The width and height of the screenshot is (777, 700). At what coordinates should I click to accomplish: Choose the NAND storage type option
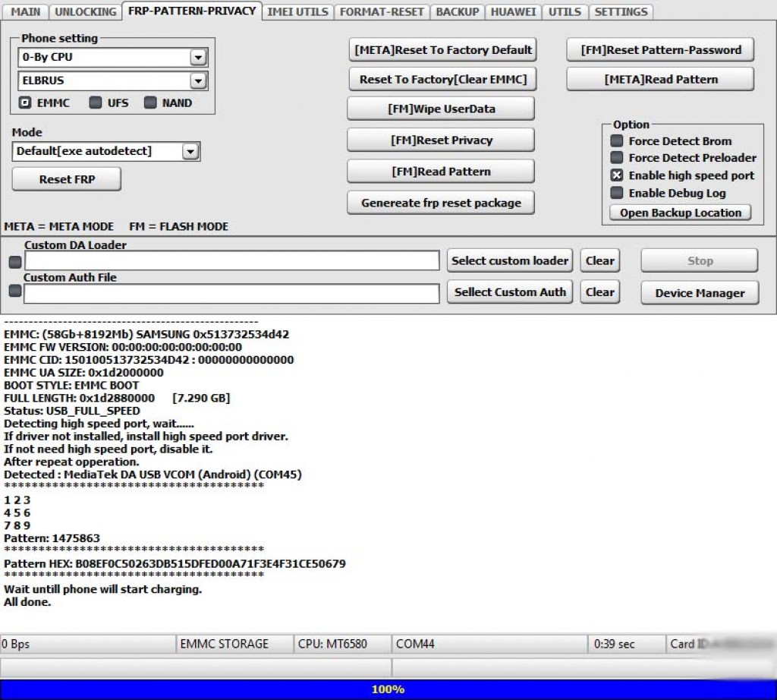pos(150,102)
